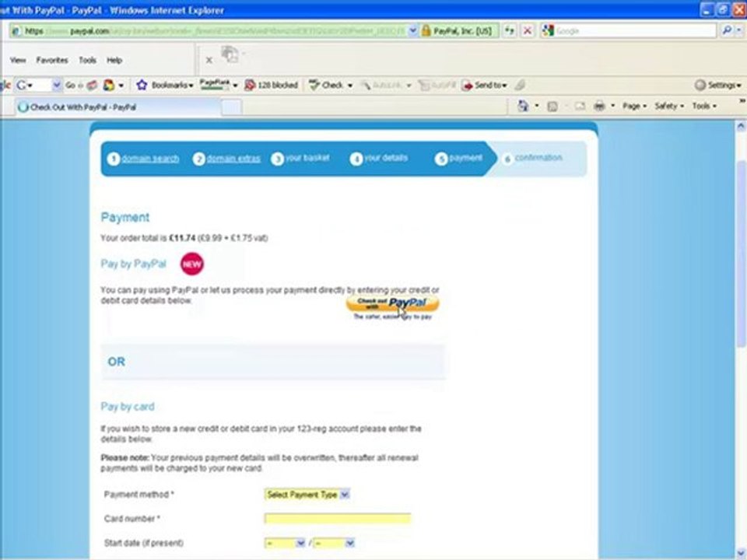This screenshot has width=747, height=560.
Task: Click the scrollbar up arrow
Action: pyautogui.click(x=741, y=127)
